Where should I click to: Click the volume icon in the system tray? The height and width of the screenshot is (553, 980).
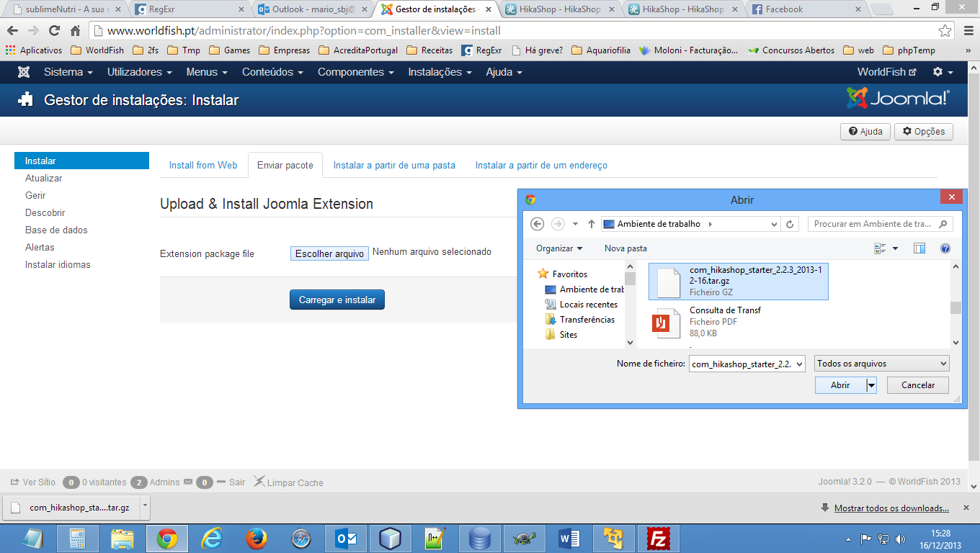900,539
